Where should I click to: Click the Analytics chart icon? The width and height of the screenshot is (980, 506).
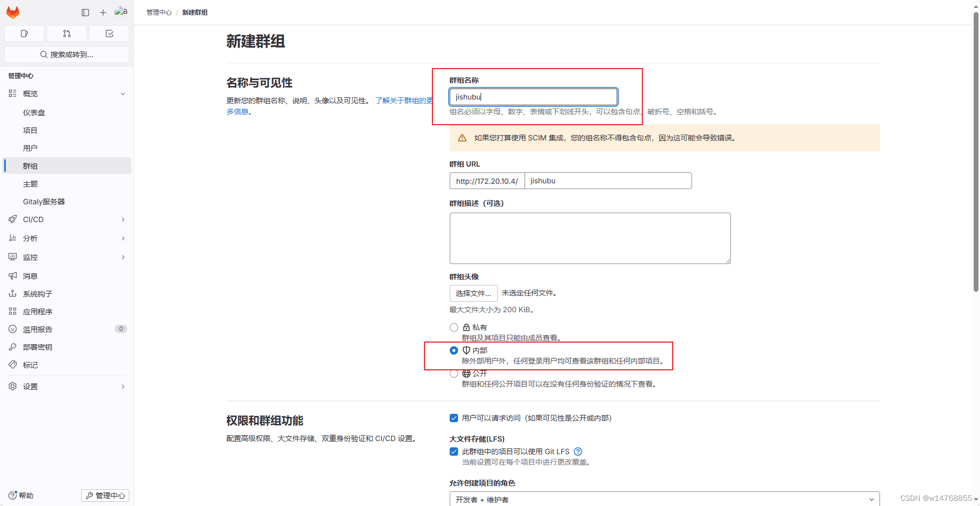[13, 238]
